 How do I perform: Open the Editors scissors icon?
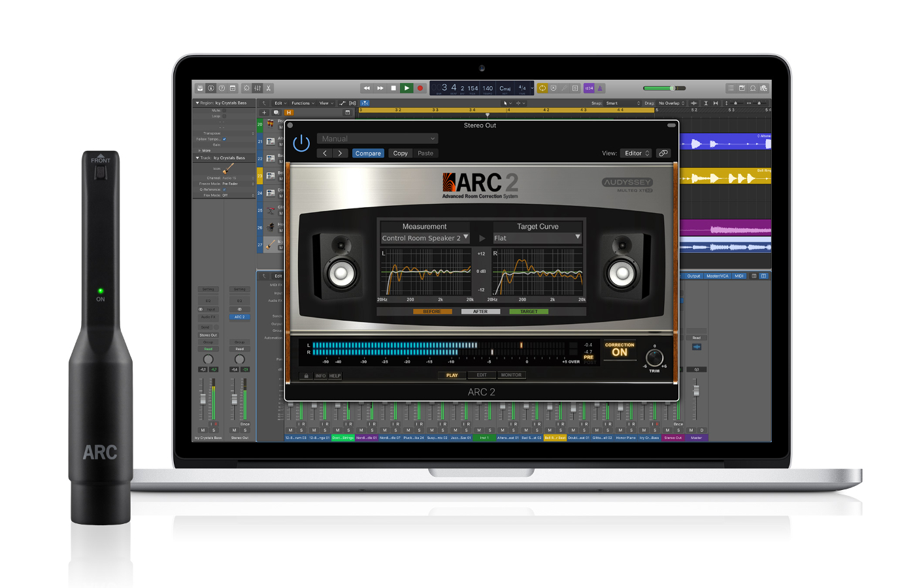268,88
